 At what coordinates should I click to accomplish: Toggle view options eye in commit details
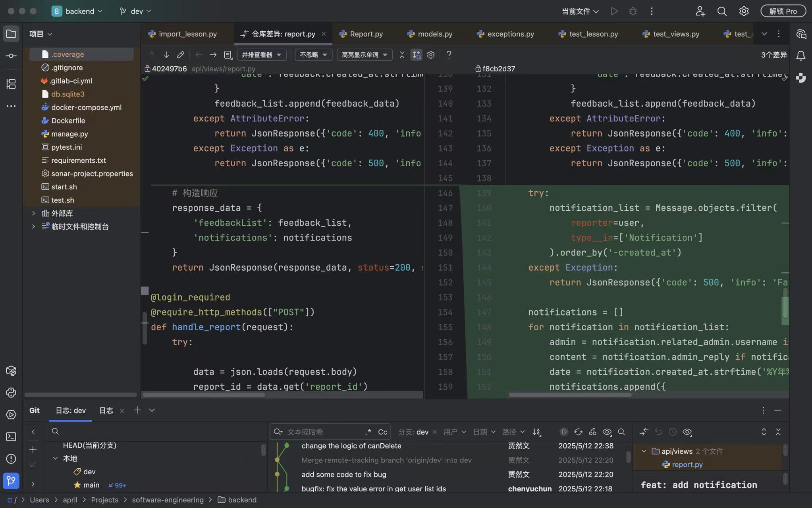687,432
